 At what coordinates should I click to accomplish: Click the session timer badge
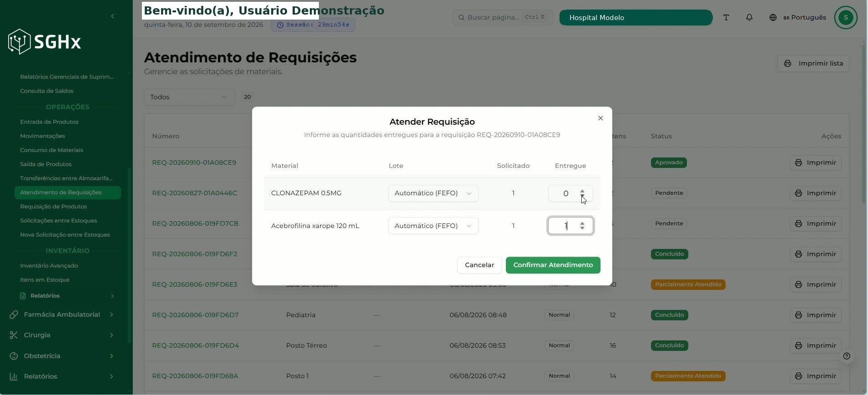(313, 25)
